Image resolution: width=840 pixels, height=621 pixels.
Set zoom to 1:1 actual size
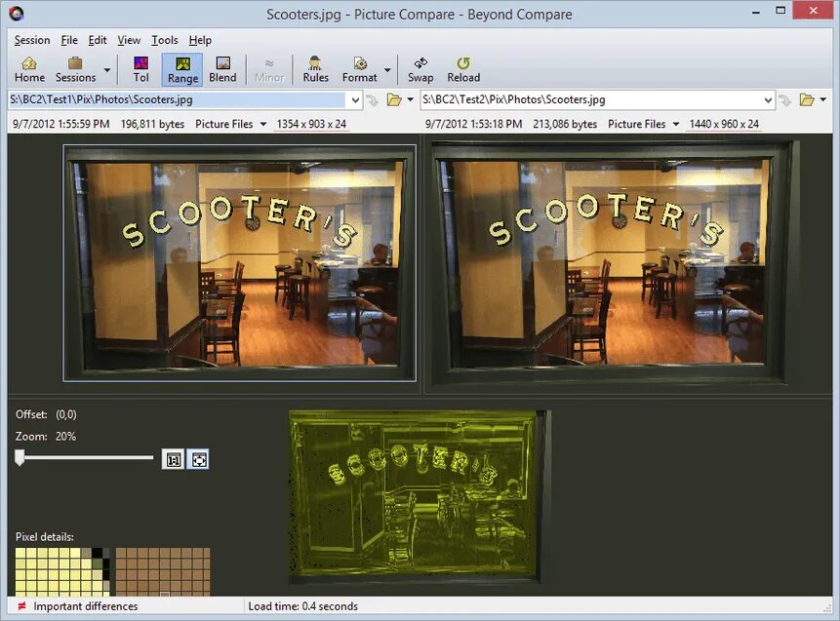173,459
